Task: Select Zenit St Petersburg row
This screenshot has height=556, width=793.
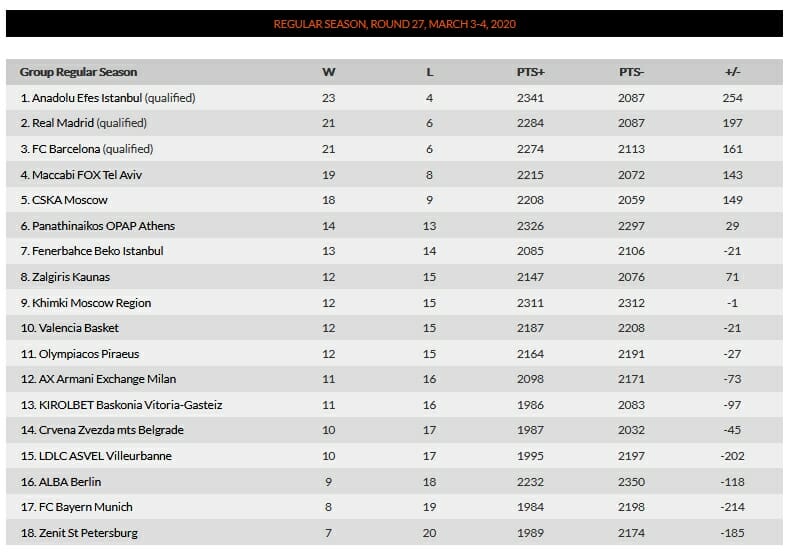Action: pyautogui.click(x=394, y=533)
